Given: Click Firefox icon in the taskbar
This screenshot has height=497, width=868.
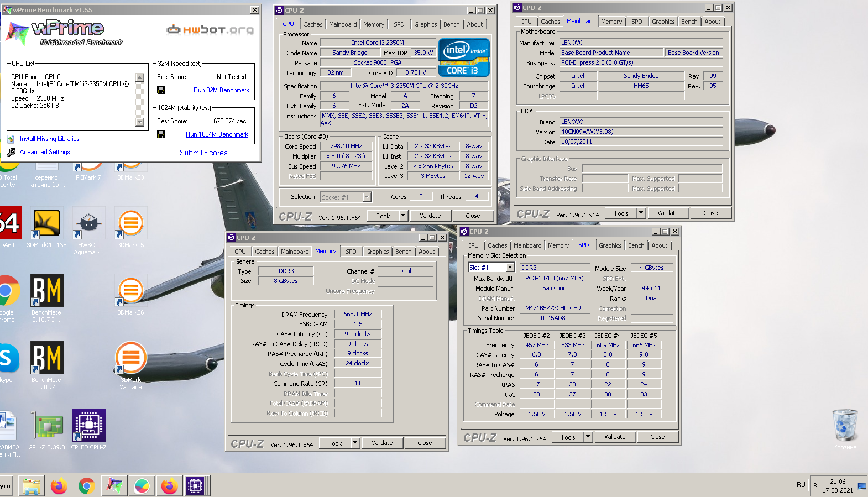Looking at the screenshot, I should (x=59, y=486).
